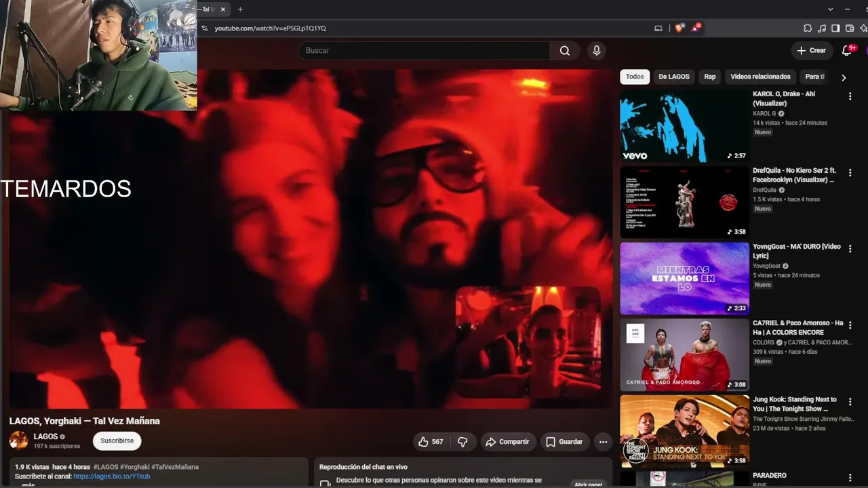Click the title 'Jung Kook: Standing Next to You'

tap(795, 404)
